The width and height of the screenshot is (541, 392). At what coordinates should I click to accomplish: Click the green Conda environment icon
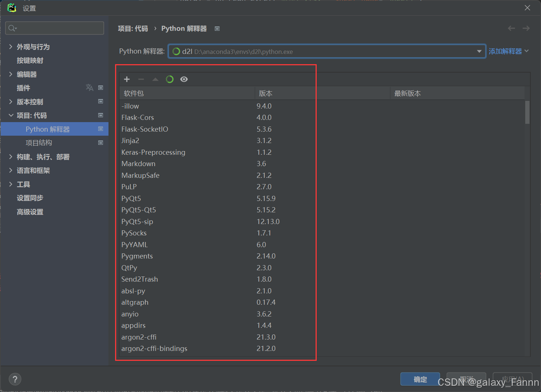click(x=169, y=79)
